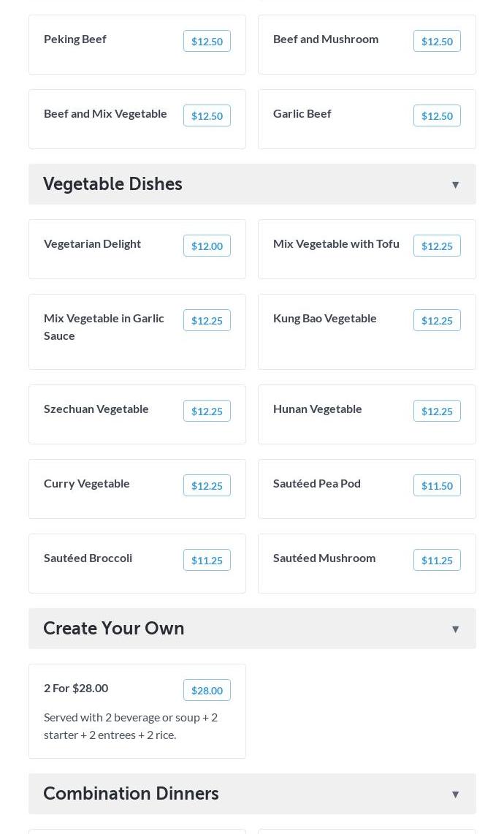The image size is (504, 834).
Task: Open Mix Vegetable in Garlic Sauce item
Action: pos(104,327)
